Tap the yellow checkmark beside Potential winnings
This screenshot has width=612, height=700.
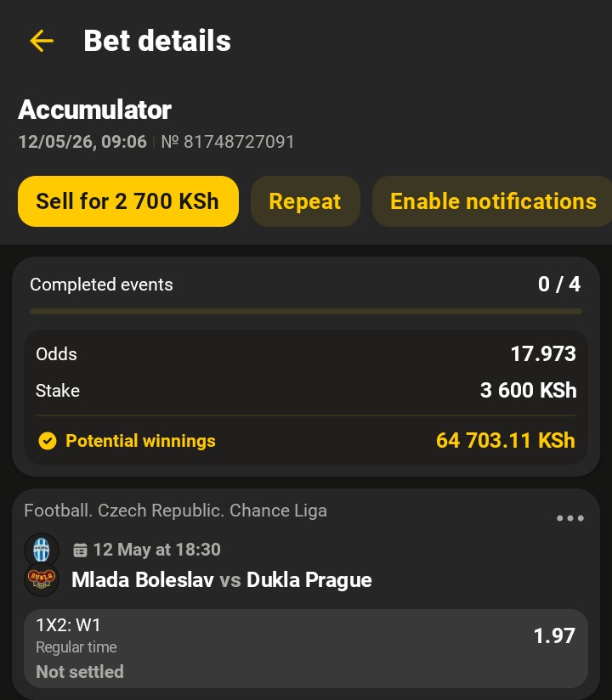point(48,441)
